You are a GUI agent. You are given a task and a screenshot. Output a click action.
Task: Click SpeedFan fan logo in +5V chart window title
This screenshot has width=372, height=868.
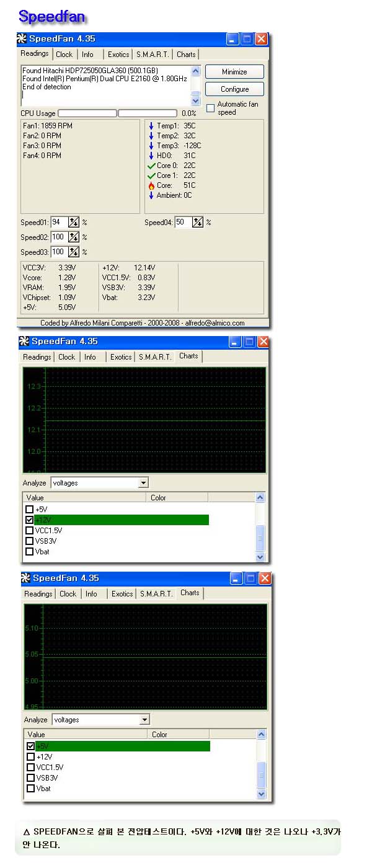(25, 578)
